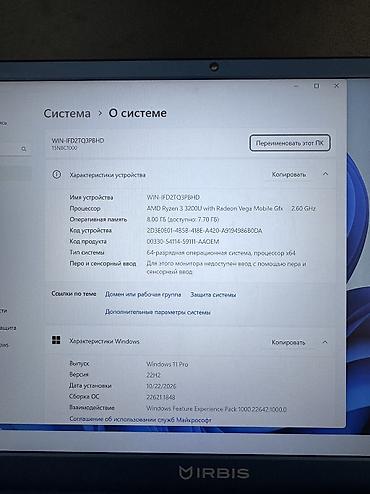Select the 8,00 ГБ memory value
This screenshot has height=494, width=370.
point(183,220)
